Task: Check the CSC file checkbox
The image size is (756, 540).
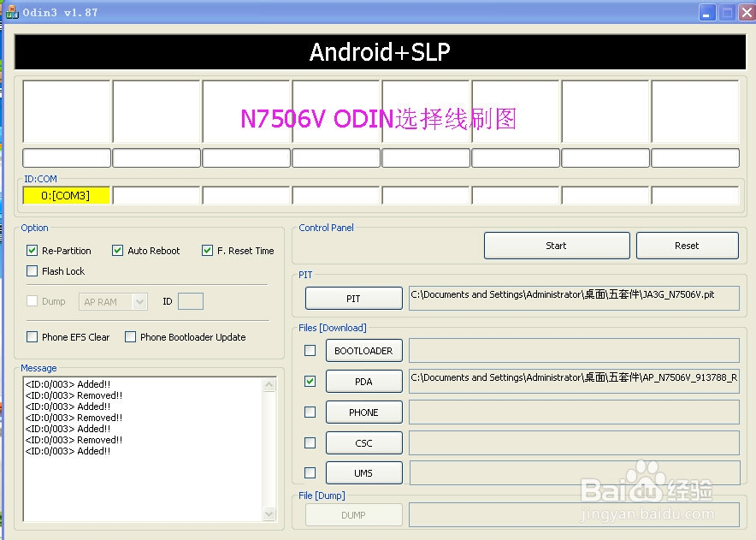Action: click(x=310, y=442)
